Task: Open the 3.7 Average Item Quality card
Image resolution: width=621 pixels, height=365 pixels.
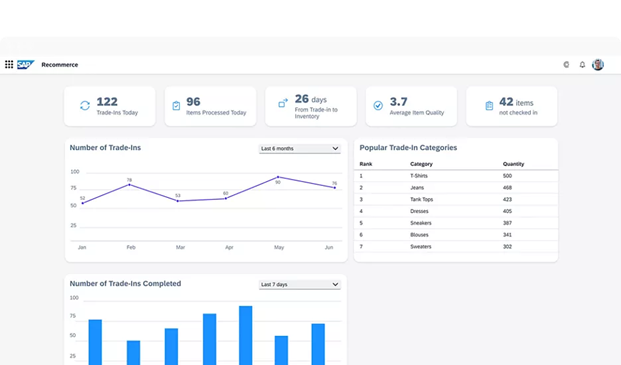Action: click(x=411, y=106)
